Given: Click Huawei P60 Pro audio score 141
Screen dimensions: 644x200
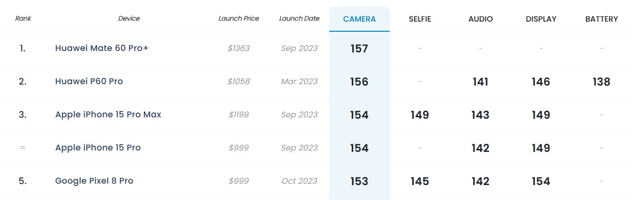Looking at the screenshot, I should tap(480, 82).
